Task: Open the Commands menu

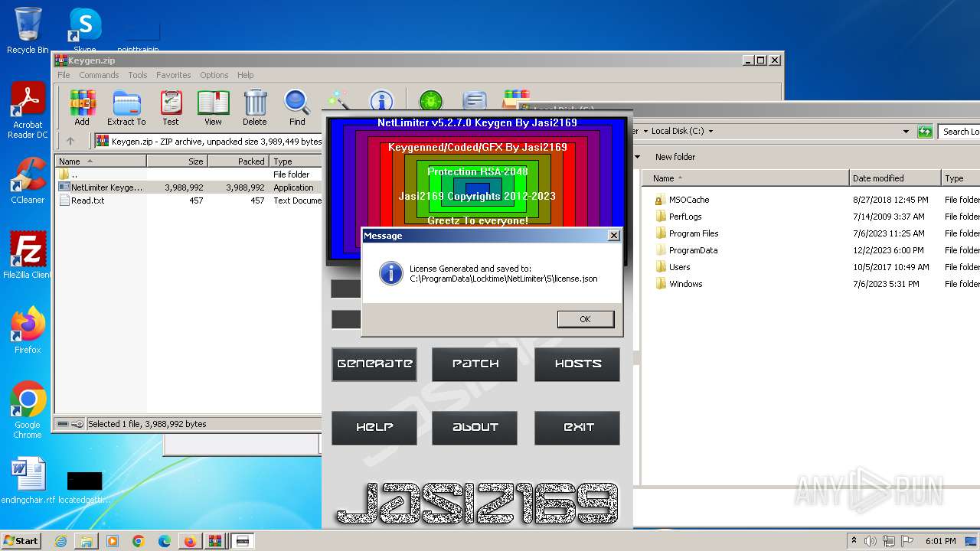Action: click(x=99, y=75)
